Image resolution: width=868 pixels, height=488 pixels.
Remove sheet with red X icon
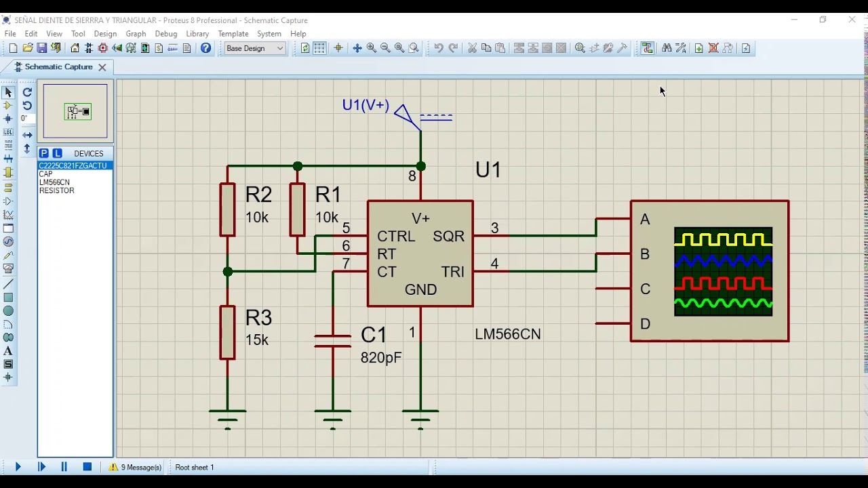click(713, 48)
